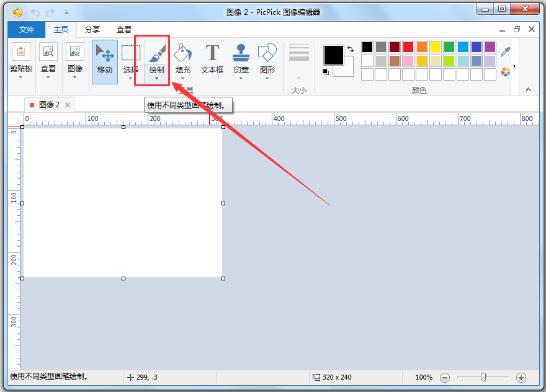Click the white canvas drawing area
The height and width of the screenshot is (392, 546).
click(123, 203)
